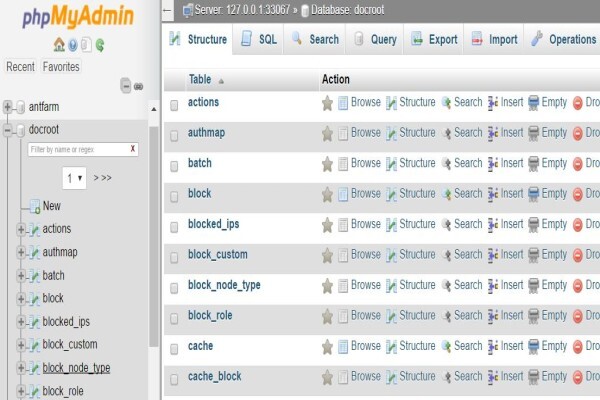This screenshot has width=600, height=400.
Task: Check the cache table checkbox
Action: point(174,349)
